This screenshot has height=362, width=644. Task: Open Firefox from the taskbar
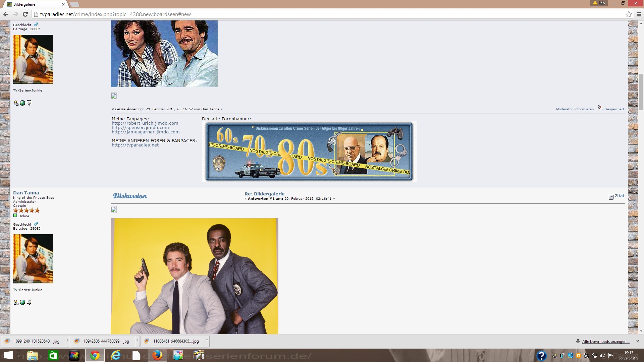coord(157,355)
